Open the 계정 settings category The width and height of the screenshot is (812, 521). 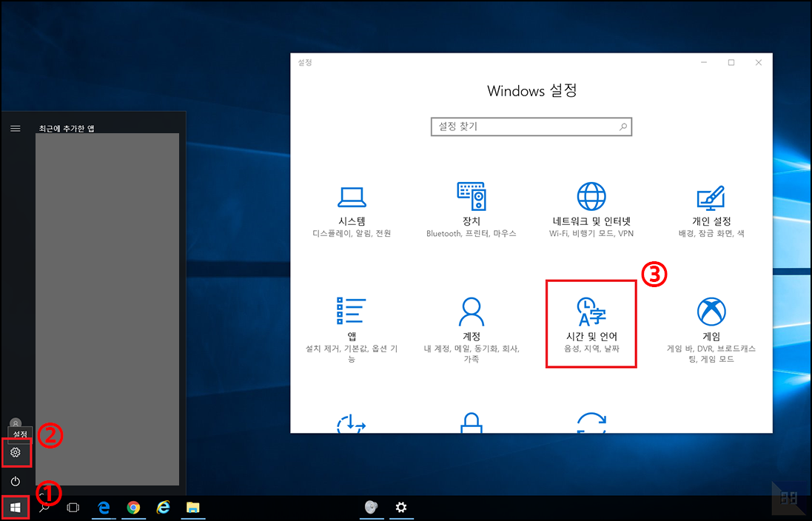pos(472,329)
